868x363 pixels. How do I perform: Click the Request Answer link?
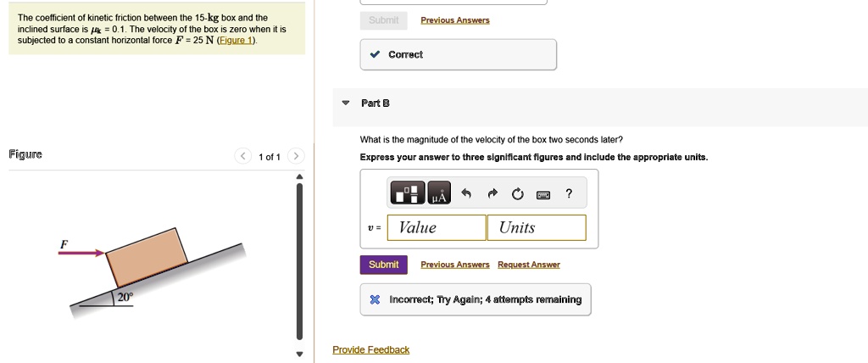pyautogui.click(x=529, y=265)
